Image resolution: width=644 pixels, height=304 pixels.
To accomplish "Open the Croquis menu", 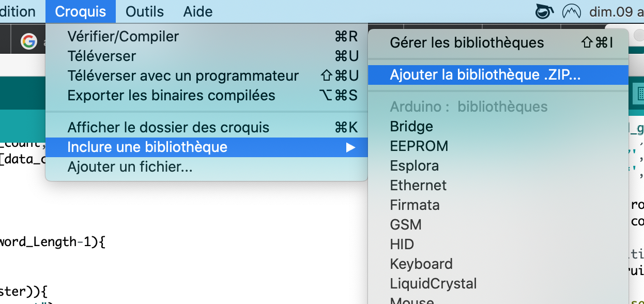I will [x=81, y=11].
